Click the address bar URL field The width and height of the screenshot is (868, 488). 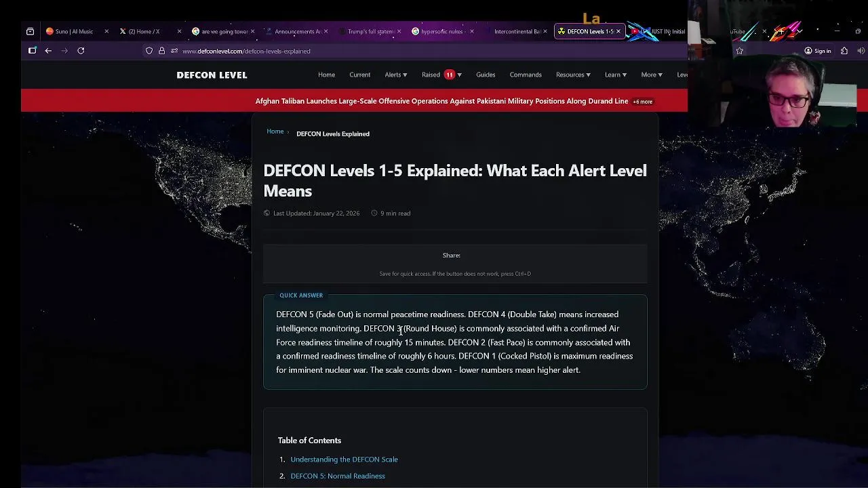(434, 51)
